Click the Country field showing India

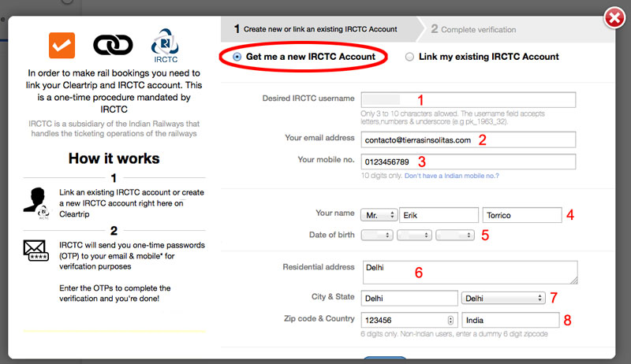[510, 320]
